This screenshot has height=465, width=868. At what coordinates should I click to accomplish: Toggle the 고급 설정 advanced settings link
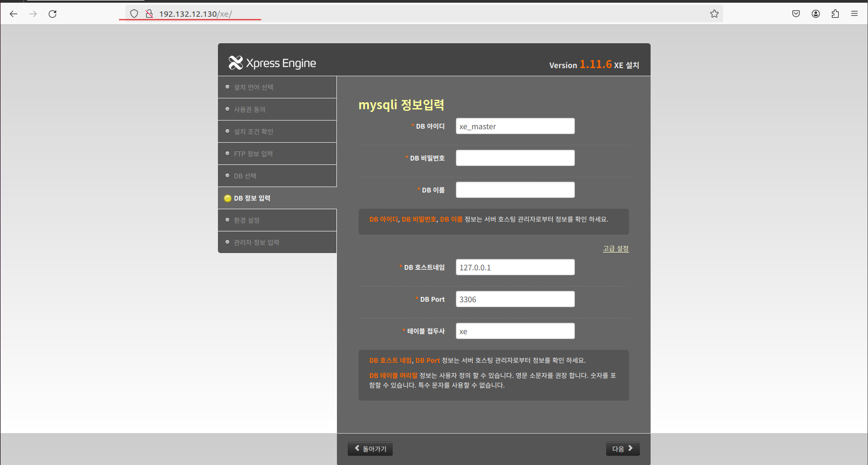615,249
